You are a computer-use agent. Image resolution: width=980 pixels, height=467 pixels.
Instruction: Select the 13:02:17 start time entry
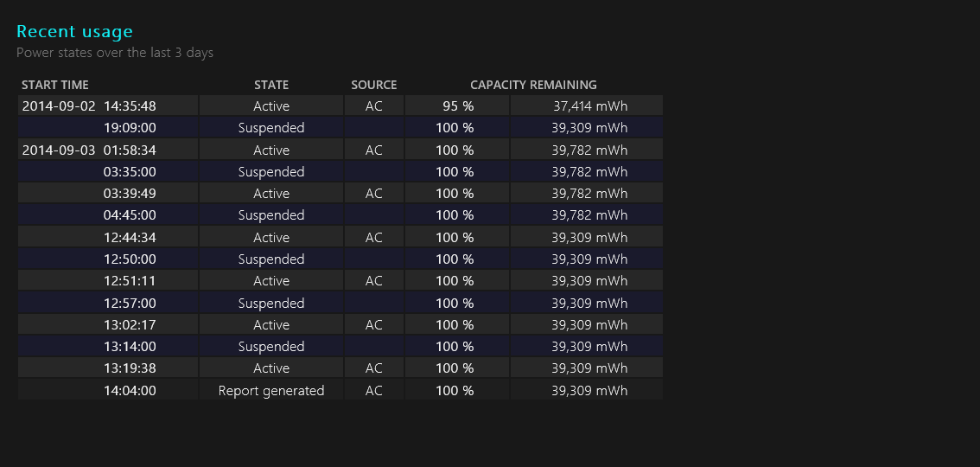coord(130,325)
